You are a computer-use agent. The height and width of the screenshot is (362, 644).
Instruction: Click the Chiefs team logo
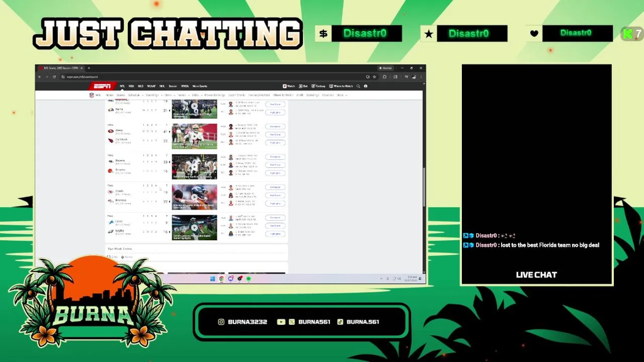111,192
